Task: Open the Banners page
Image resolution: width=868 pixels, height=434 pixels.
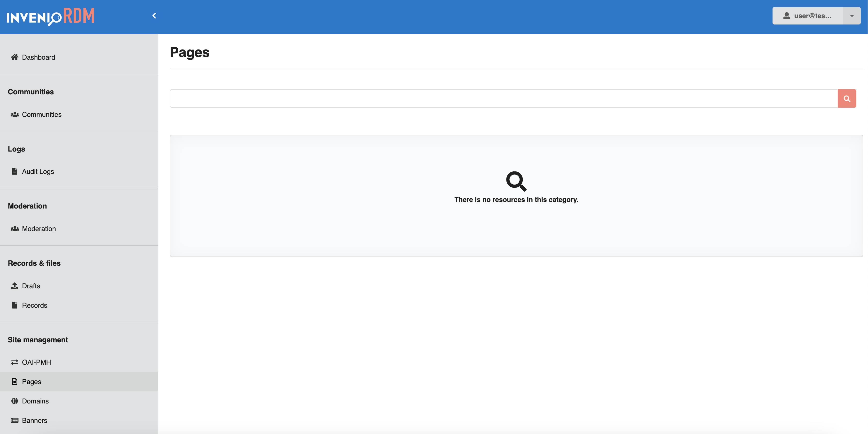Action: pos(79,420)
